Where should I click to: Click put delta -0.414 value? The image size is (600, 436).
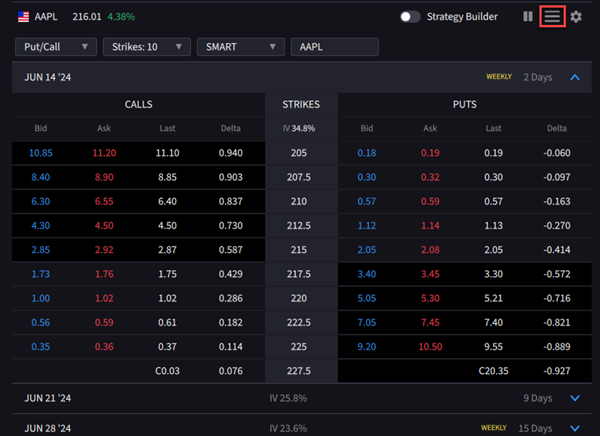pyautogui.click(x=557, y=250)
